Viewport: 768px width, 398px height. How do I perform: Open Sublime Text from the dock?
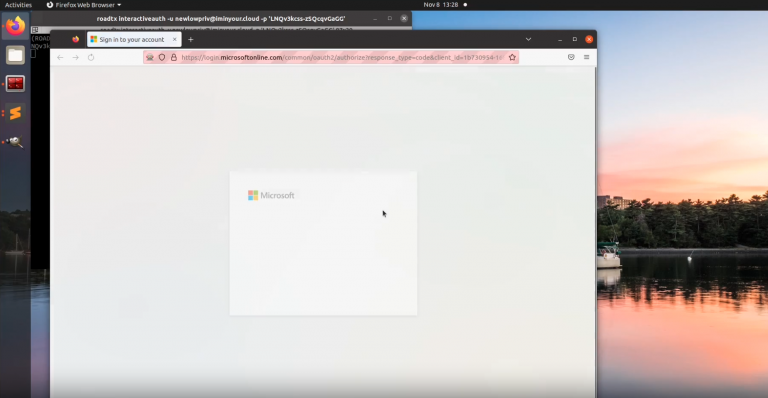(15, 113)
